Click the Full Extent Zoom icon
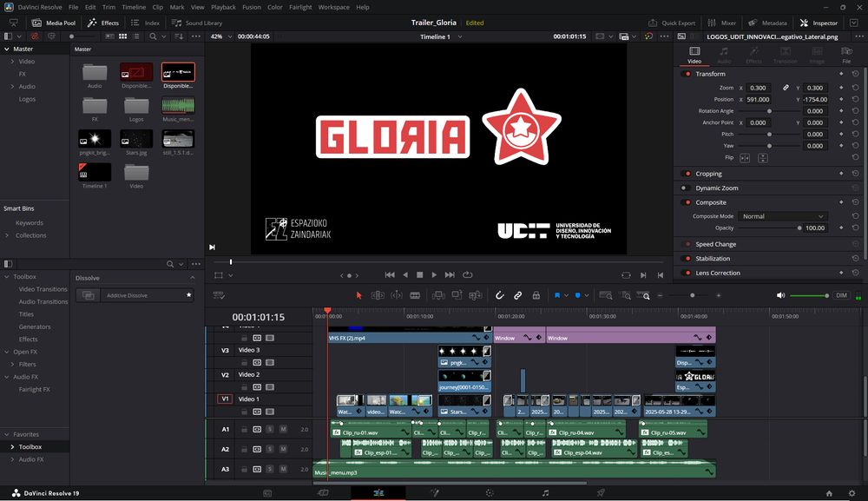 pos(606,295)
